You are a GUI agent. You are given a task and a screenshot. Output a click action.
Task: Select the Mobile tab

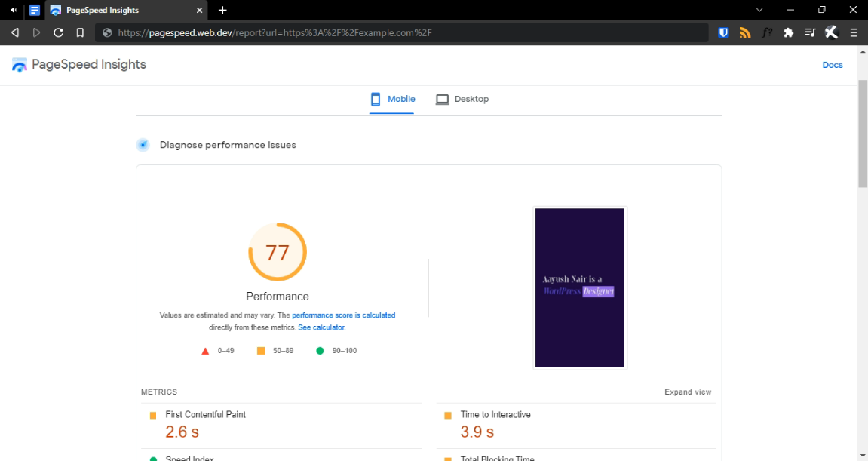(x=392, y=100)
